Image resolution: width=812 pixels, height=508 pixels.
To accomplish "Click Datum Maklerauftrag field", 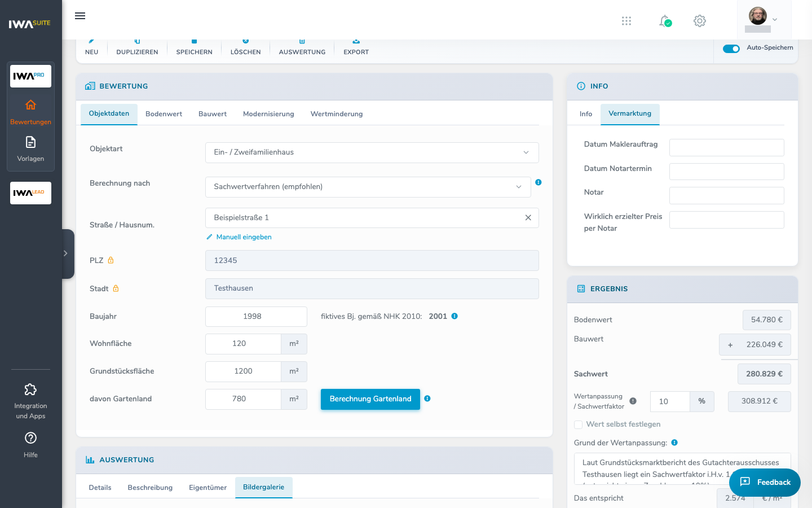I will click(x=727, y=147).
